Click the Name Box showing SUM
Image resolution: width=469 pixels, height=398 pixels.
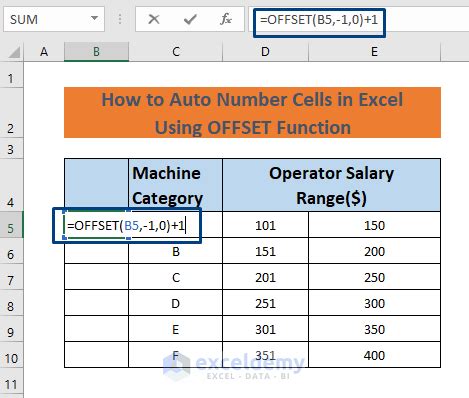[54, 19]
